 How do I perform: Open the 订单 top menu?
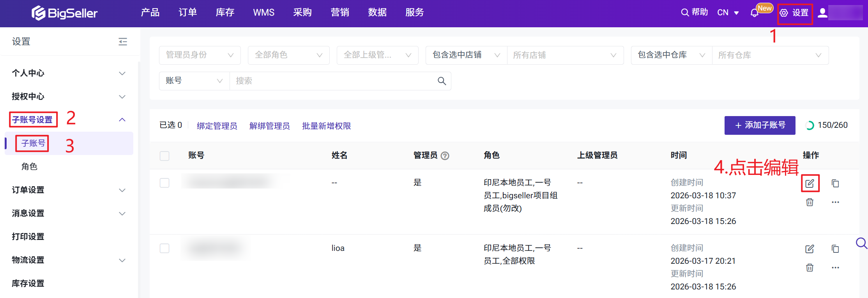tap(187, 12)
